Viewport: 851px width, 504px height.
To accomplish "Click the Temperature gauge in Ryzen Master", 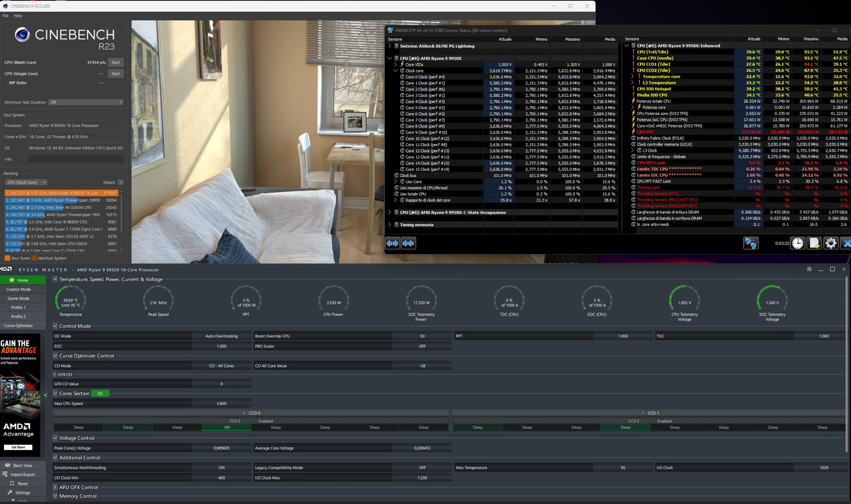I will coord(70,301).
